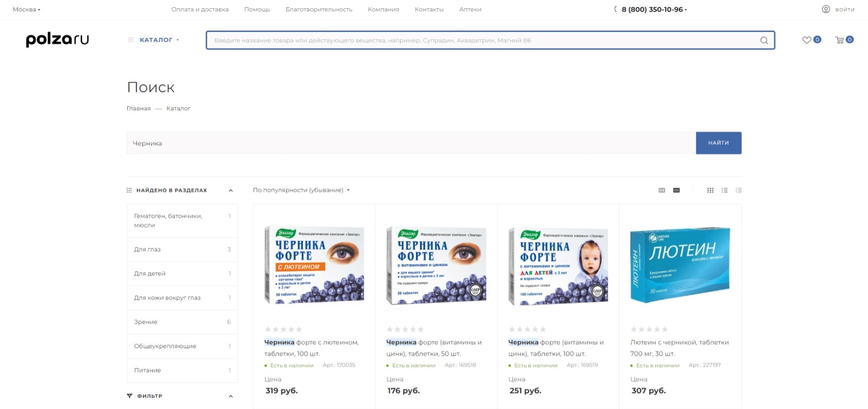Click the Каталог grid dots icon

click(131, 40)
